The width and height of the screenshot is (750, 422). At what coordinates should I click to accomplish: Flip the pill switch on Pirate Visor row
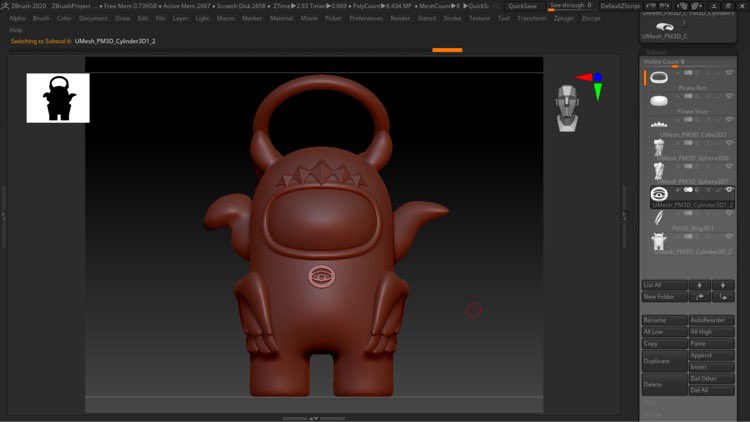pyautogui.click(x=688, y=96)
